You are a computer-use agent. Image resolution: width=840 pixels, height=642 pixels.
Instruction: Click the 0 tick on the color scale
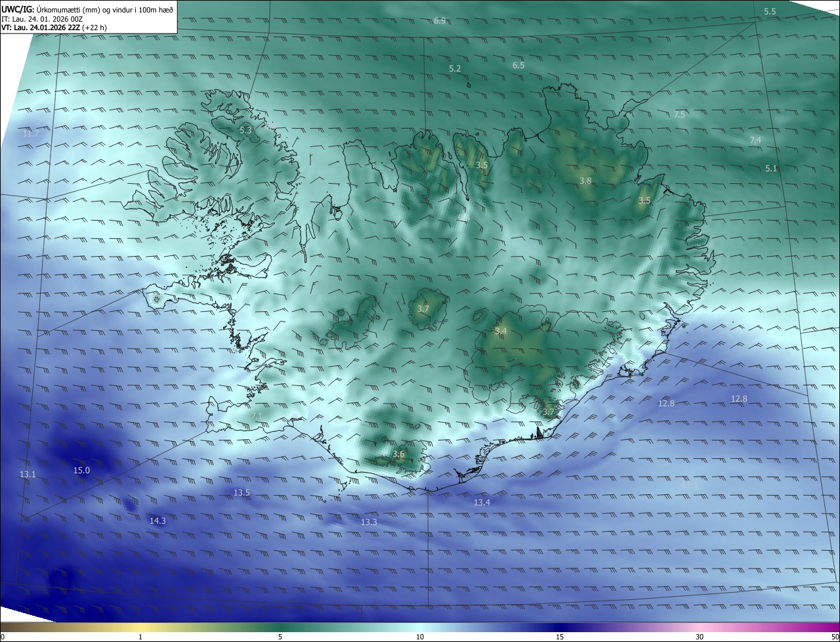coord(3,637)
